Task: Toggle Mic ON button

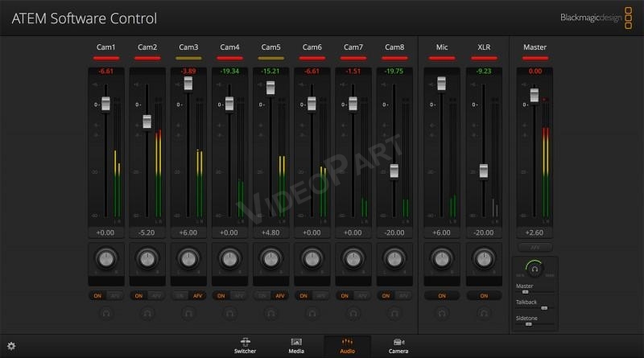Action: point(442,295)
